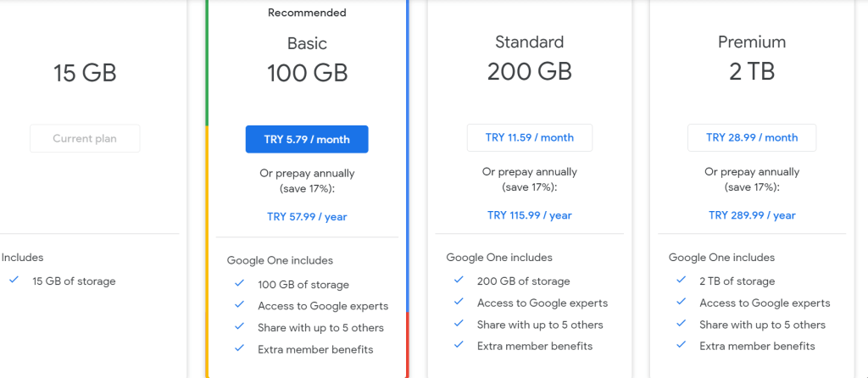Click checkmark icon beside 15 GB of storage
This screenshot has width=868, height=378.
pos(13,280)
